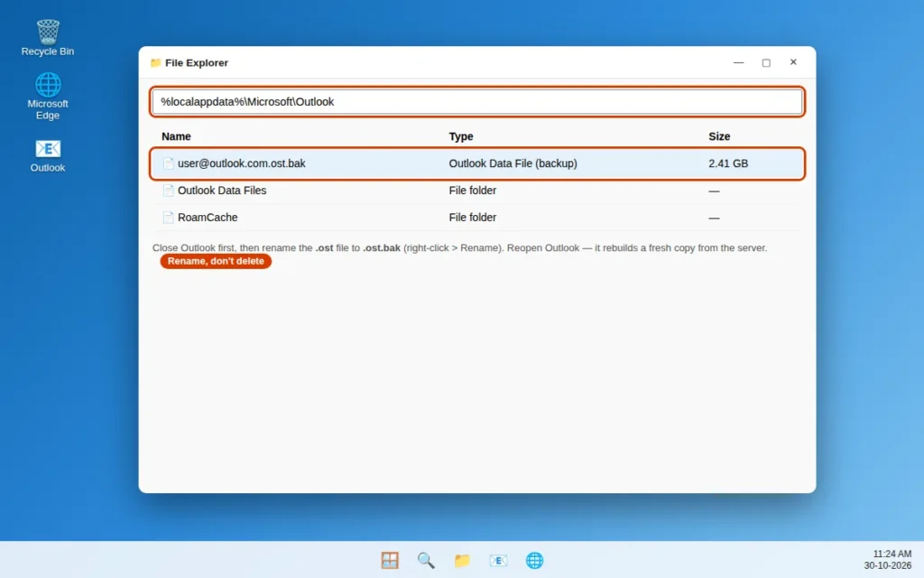The height and width of the screenshot is (578, 924).
Task: Minimize the File Explorer window
Action: click(x=738, y=62)
